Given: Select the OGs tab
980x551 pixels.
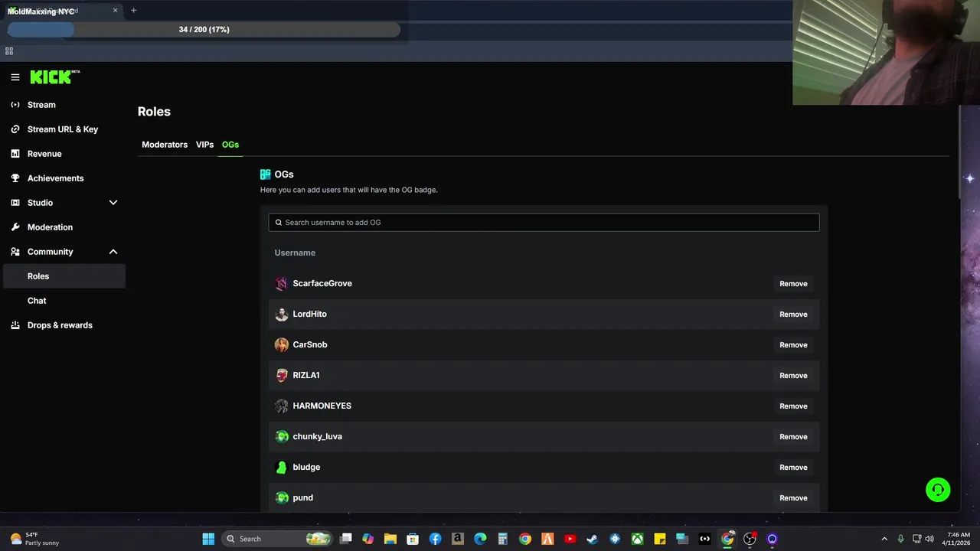Looking at the screenshot, I should [x=230, y=145].
